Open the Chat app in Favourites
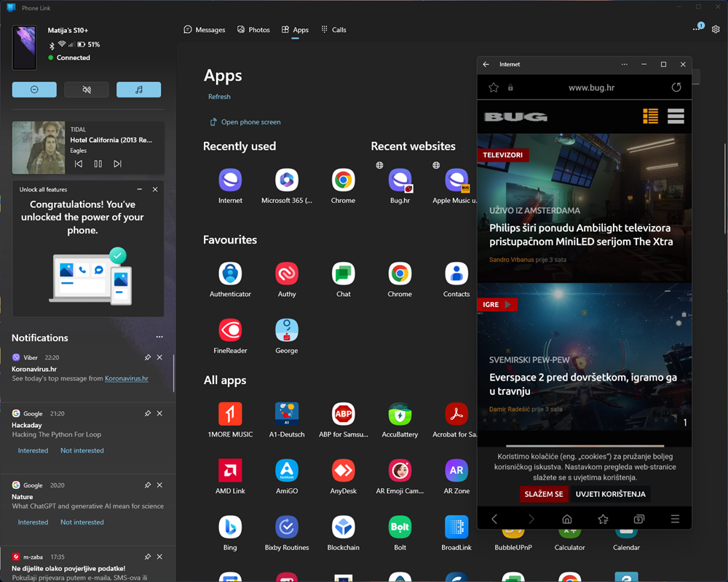The width and height of the screenshot is (728, 582). 343,274
